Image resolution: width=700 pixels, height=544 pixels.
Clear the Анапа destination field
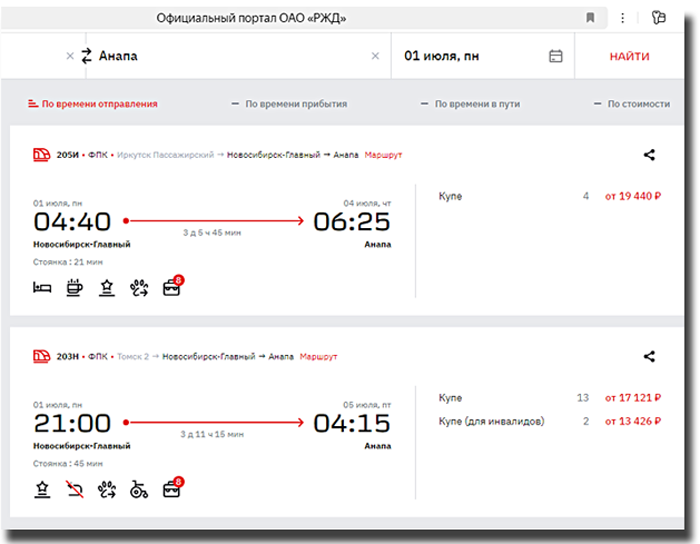pyautogui.click(x=375, y=56)
